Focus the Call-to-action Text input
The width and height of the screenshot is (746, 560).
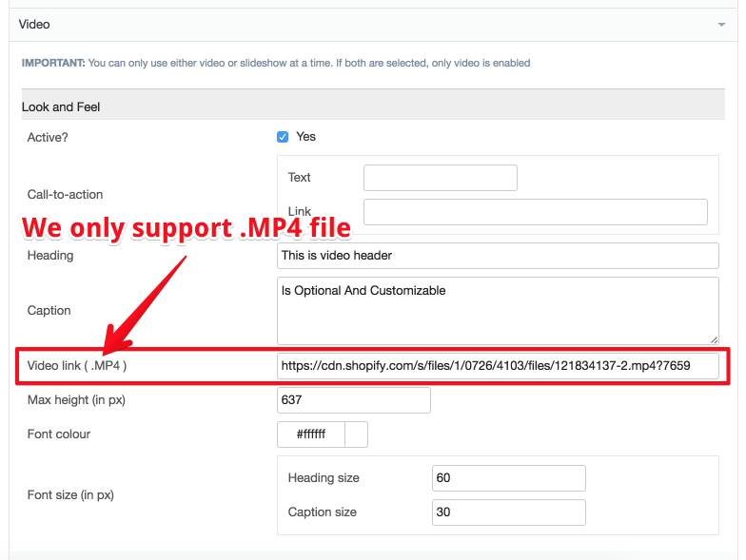point(440,178)
